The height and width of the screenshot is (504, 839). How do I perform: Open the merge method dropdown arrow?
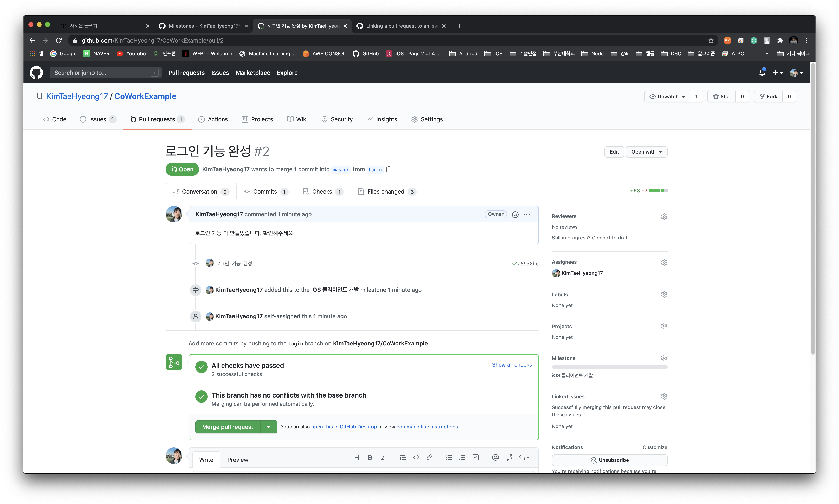pos(269,427)
